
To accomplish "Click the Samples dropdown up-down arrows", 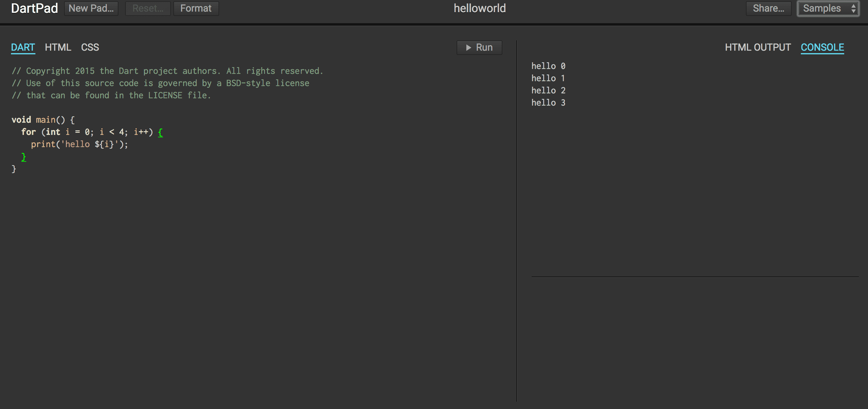I will [x=853, y=9].
